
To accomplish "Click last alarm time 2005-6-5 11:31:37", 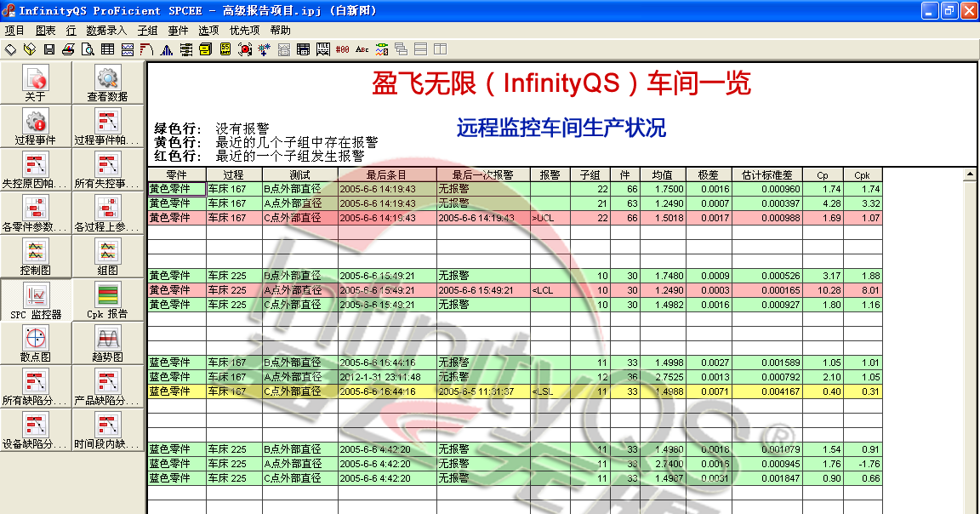I will pos(483,391).
